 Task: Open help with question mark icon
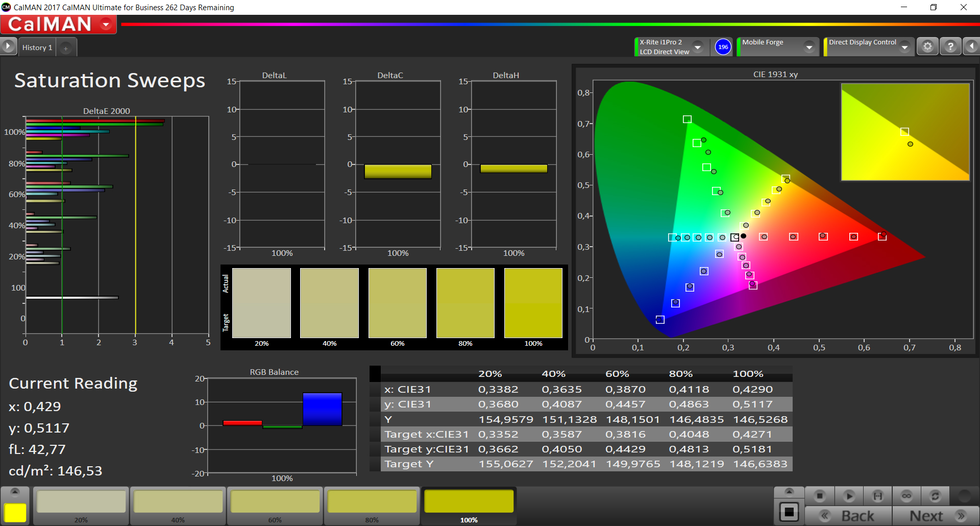(950, 47)
